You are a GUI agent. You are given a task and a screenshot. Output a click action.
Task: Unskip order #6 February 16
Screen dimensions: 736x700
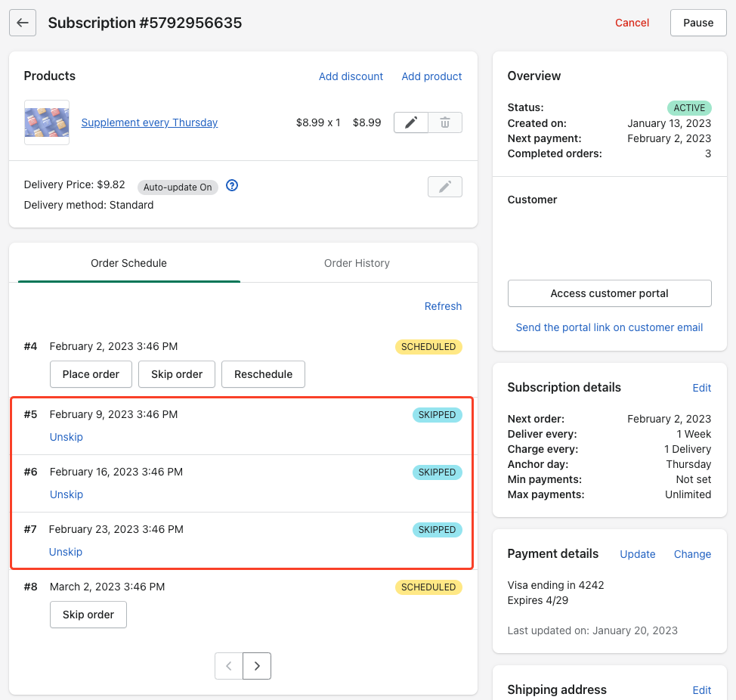click(66, 494)
